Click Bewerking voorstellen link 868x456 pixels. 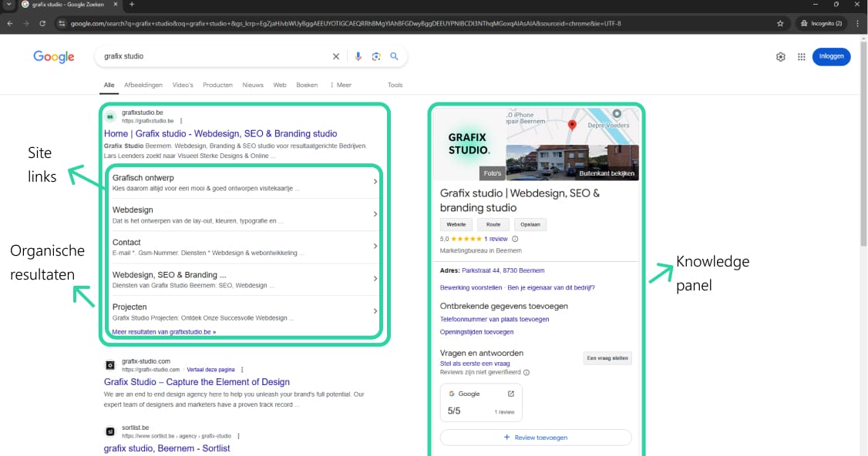point(470,288)
